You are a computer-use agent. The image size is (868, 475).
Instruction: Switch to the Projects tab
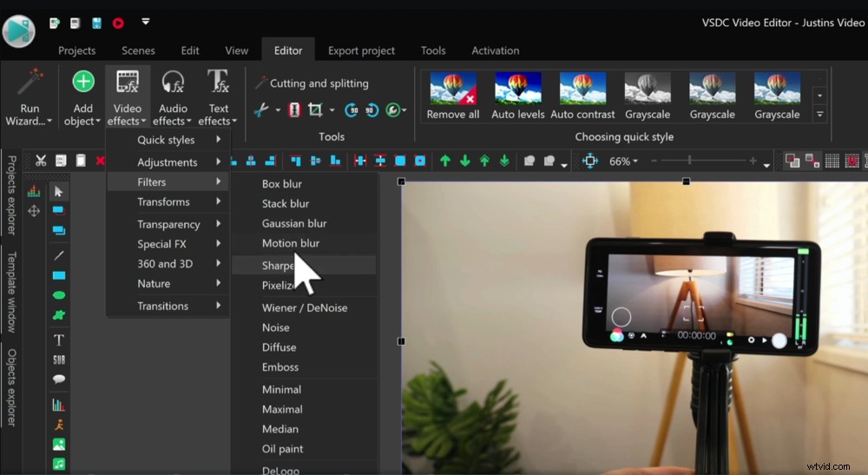77,50
